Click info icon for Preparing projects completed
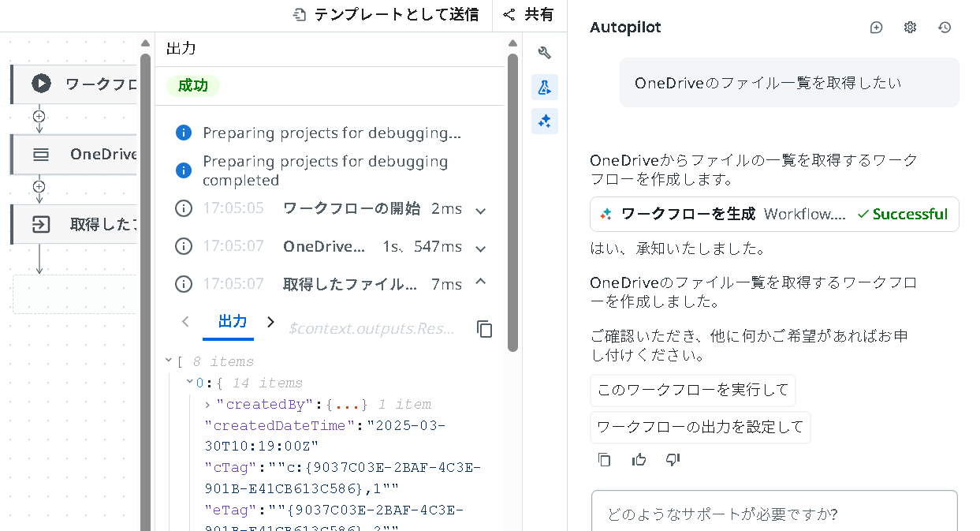 tap(183, 170)
